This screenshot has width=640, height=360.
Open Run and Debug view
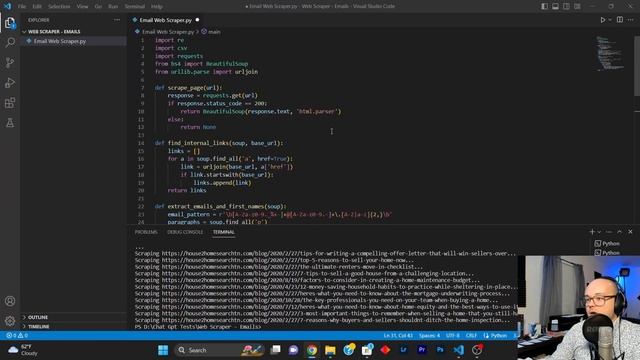pos(10,82)
